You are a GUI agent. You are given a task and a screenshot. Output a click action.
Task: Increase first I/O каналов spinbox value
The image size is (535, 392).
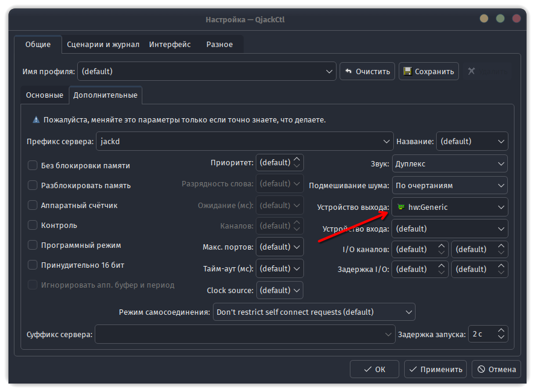click(x=442, y=245)
